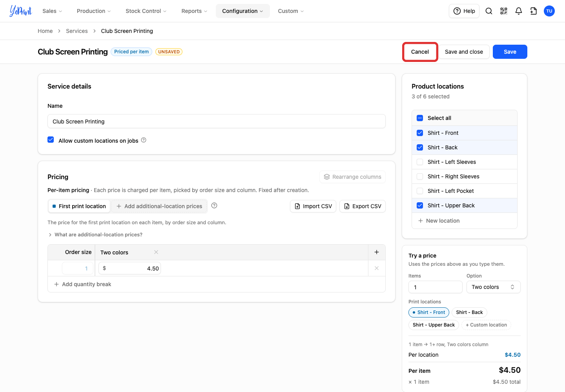Screen dimensions: 565x392
Task: Check Shirt - Right Sleeves location
Action: (x=420, y=176)
